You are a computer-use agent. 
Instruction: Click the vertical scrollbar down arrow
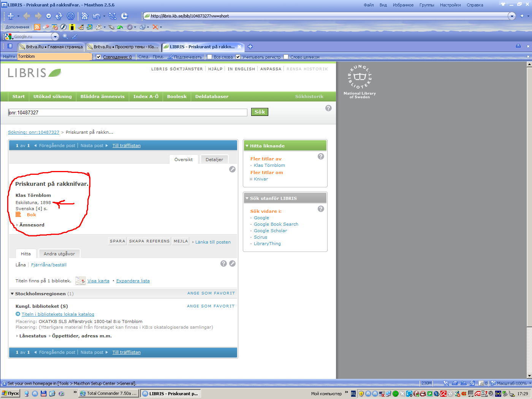pos(529,375)
